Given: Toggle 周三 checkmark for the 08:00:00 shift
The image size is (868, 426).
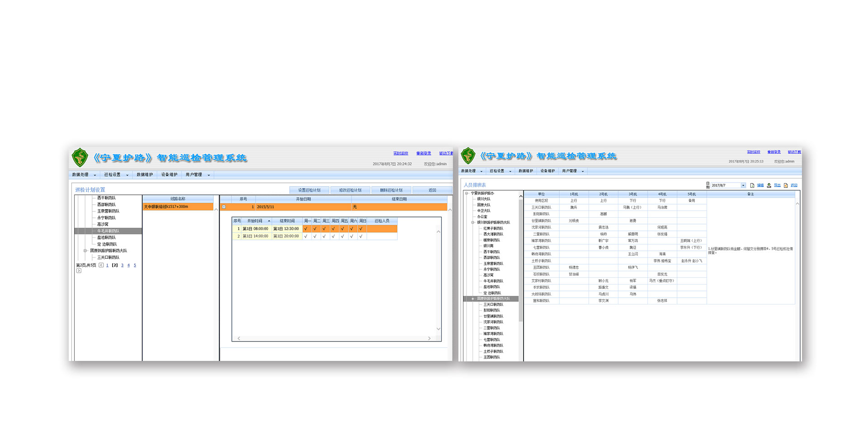Looking at the screenshot, I should [324, 229].
